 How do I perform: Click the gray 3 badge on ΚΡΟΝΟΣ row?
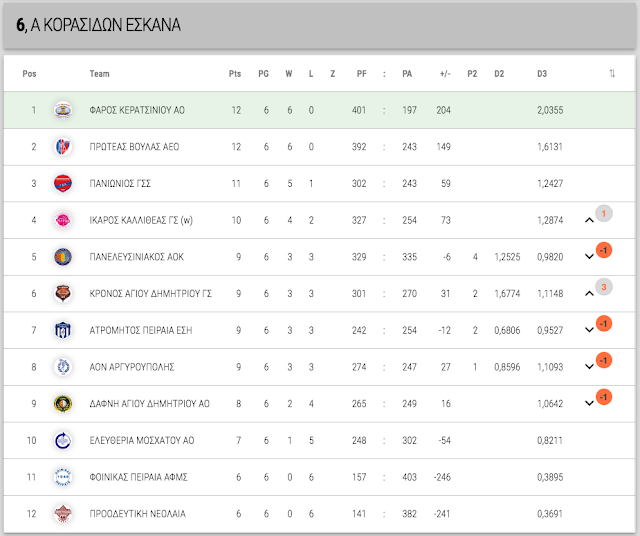pyautogui.click(x=604, y=287)
